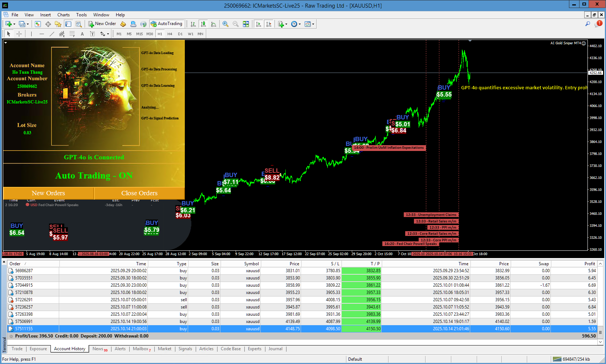
Task: Toggle Chart Shift
Action: point(269,24)
